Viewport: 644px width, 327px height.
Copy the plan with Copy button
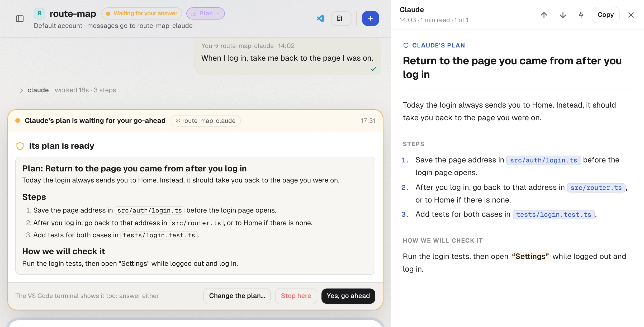click(605, 15)
